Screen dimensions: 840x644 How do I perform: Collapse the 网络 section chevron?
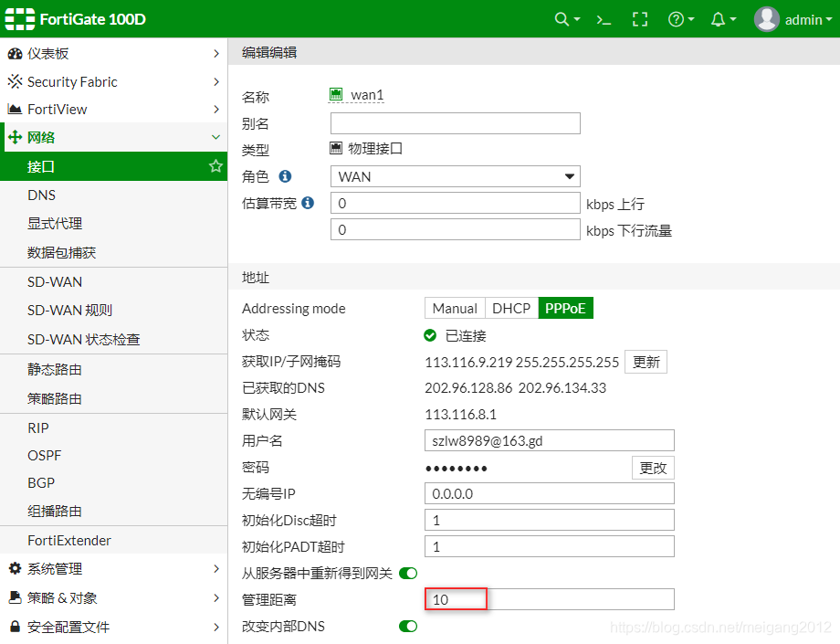pyautogui.click(x=215, y=137)
